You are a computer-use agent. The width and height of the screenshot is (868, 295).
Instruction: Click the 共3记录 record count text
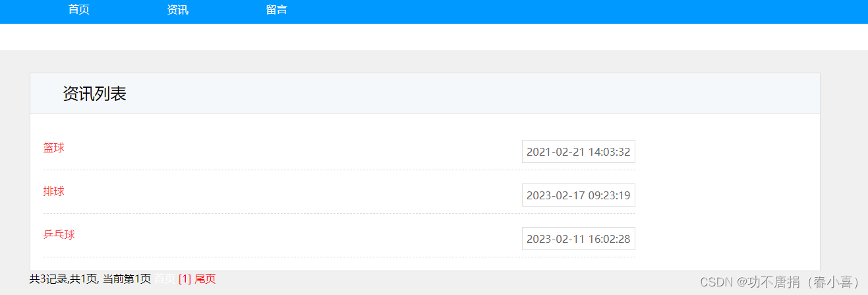tap(49, 279)
